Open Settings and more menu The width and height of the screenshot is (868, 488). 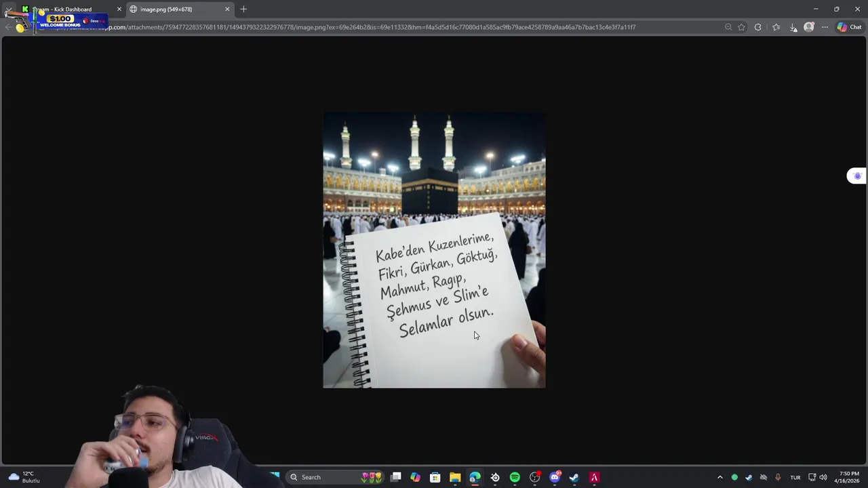pyautogui.click(x=825, y=27)
